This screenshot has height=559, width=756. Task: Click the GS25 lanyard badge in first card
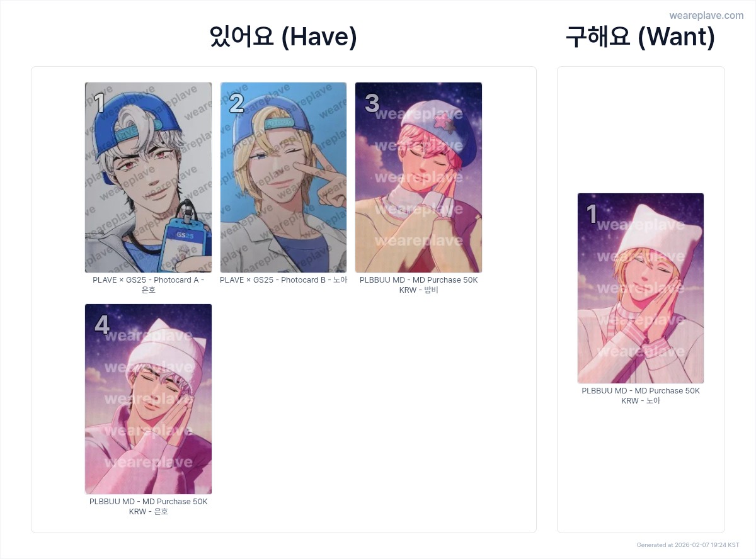point(185,242)
